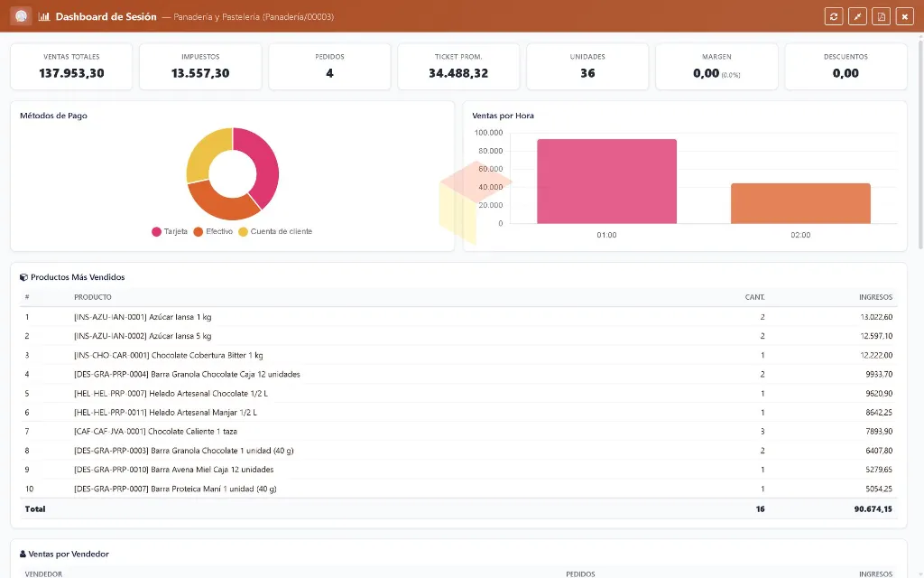
Task: Click the PEDIDOS header in vendor table
Action: 580,573
